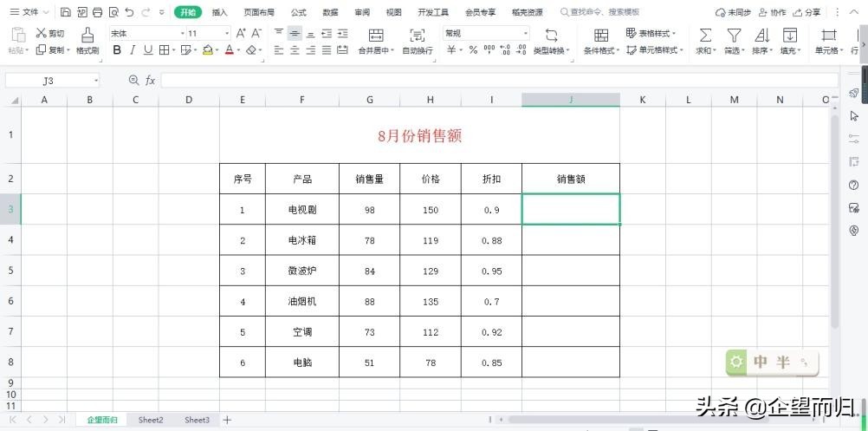
Task: Click the justify alignment icon
Action: pos(327,49)
